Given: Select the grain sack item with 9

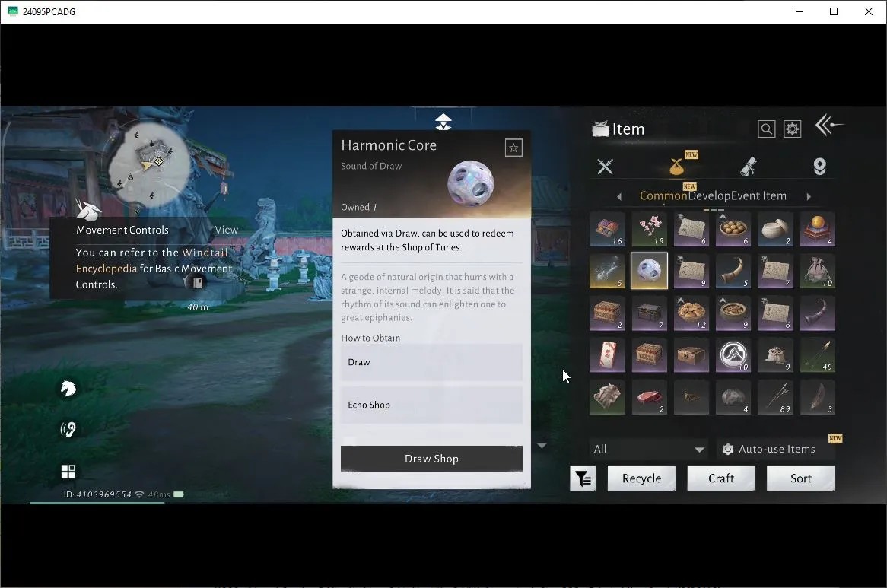Looking at the screenshot, I should tap(775, 355).
